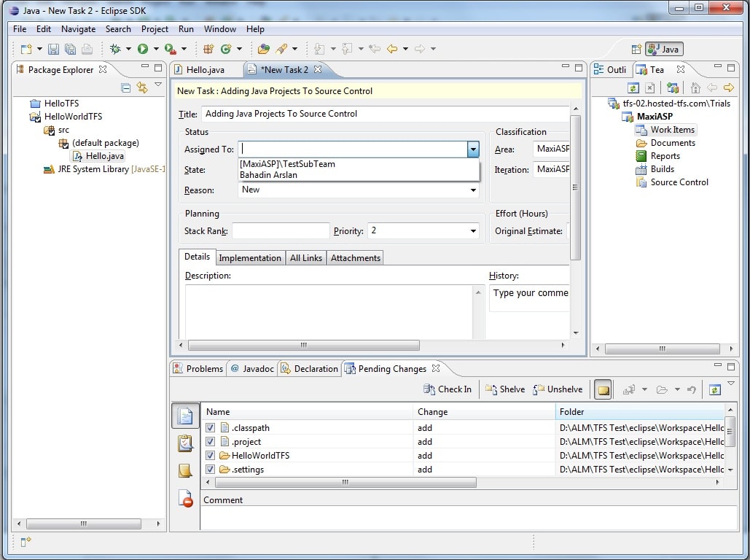Click the Back navigation arrow in toolbar

click(392, 49)
